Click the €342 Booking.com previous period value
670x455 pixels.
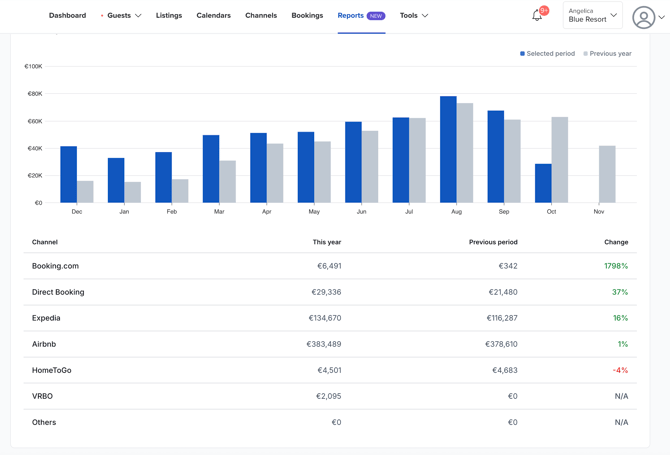pyautogui.click(x=508, y=266)
